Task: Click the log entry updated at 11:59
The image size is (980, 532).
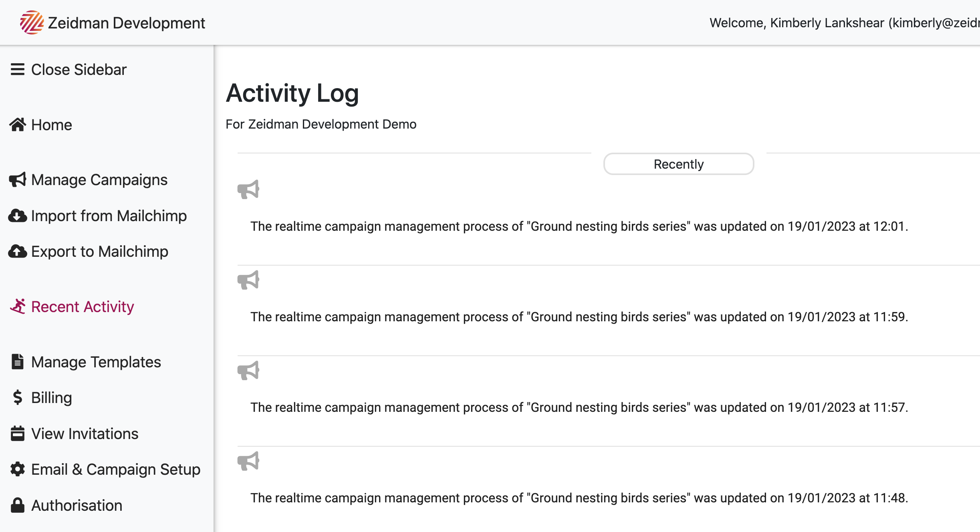Action: (x=579, y=316)
